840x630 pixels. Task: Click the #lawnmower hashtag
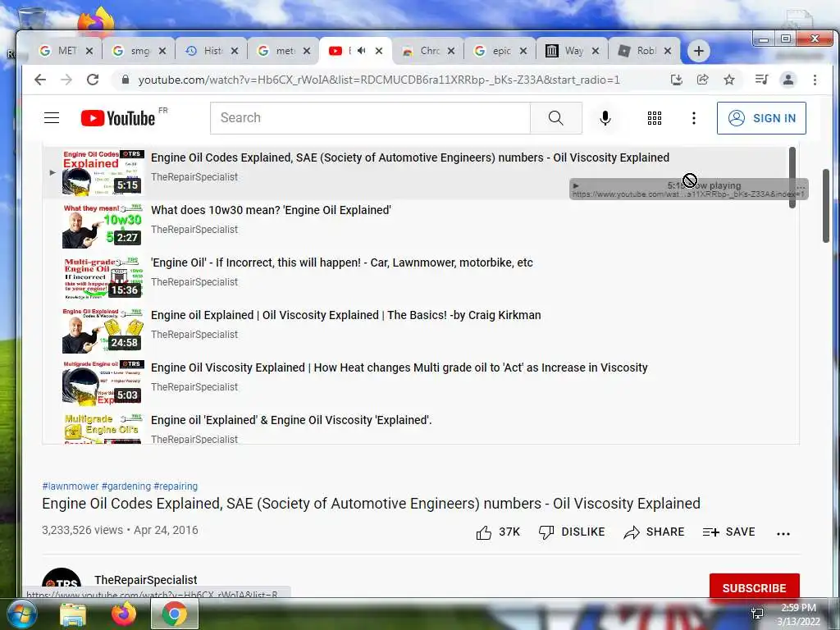[x=71, y=486]
